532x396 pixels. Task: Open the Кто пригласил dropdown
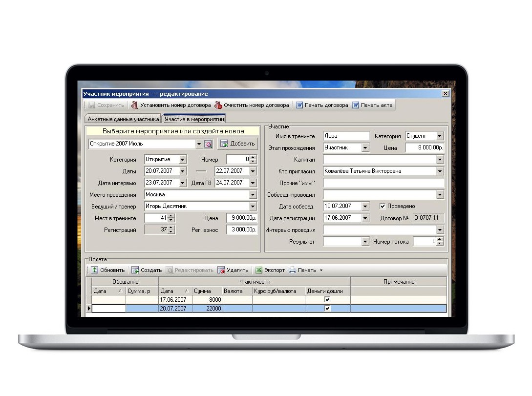coord(440,171)
